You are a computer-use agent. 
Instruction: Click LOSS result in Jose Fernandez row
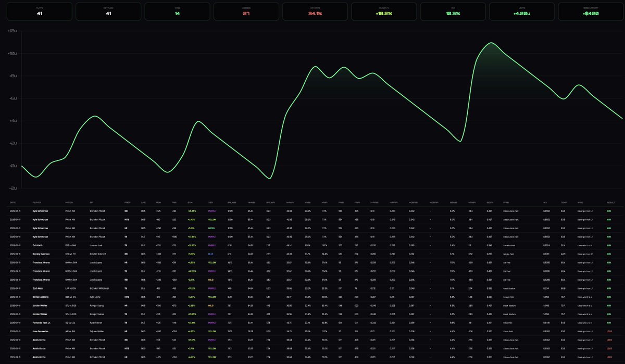coord(608,331)
